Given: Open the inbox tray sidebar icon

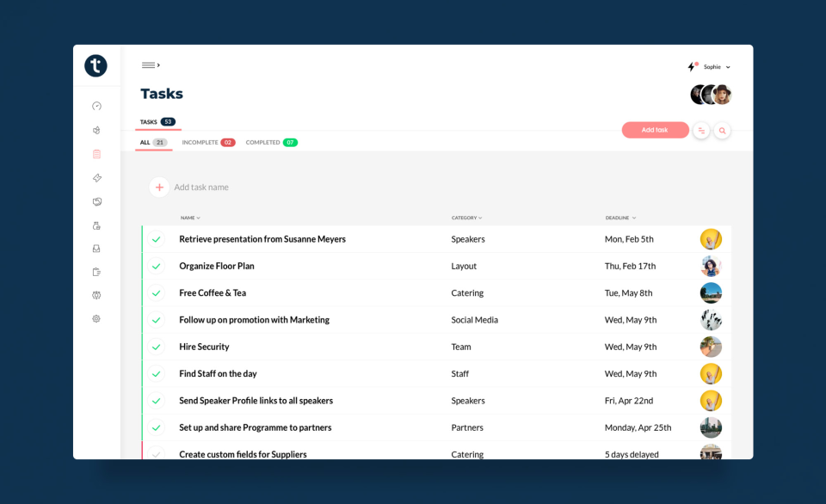Looking at the screenshot, I should (96, 249).
